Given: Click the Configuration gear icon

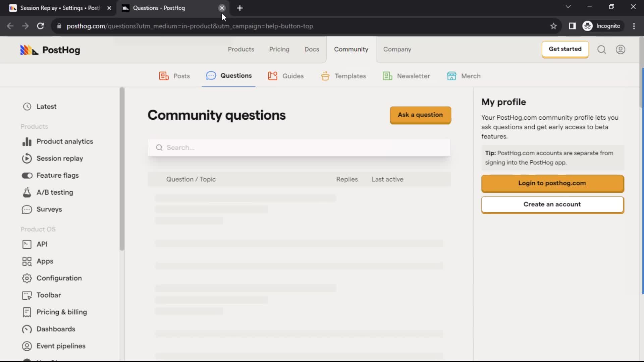Looking at the screenshot, I should tap(27, 278).
